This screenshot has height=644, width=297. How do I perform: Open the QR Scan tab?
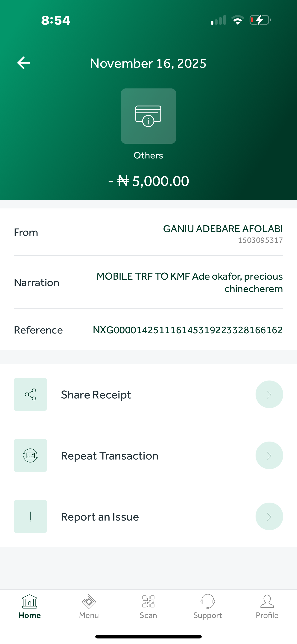[148, 607]
